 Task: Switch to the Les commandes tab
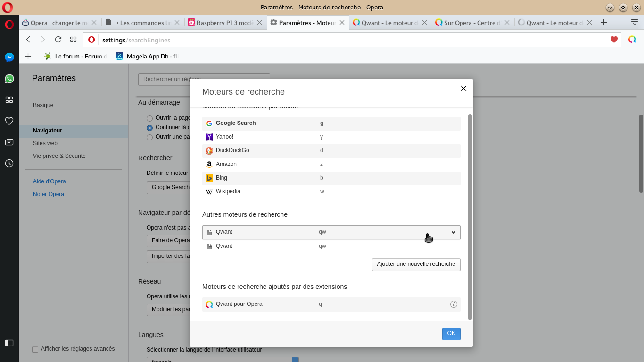[142, 22]
